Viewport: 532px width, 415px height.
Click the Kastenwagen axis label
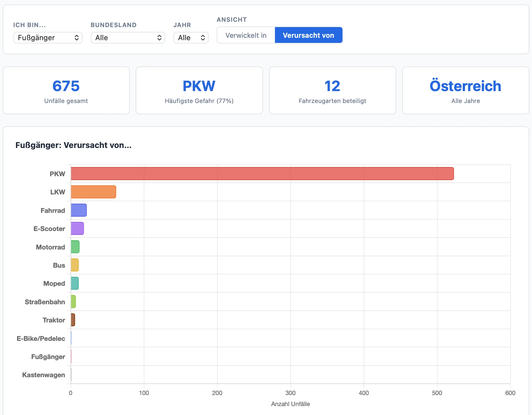point(43,375)
